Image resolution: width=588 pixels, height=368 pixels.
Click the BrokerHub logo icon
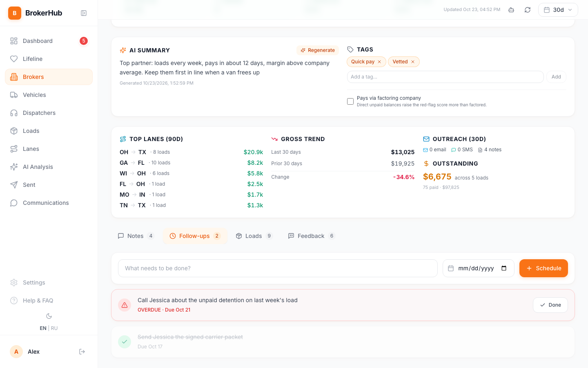point(15,13)
